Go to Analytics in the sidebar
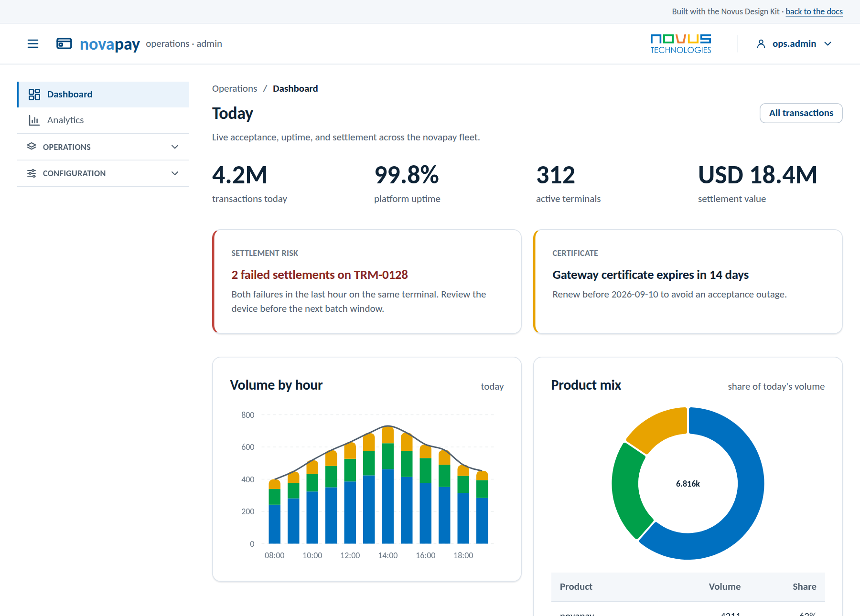The height and width of the screenshot is (616, 860). (103, 120)
